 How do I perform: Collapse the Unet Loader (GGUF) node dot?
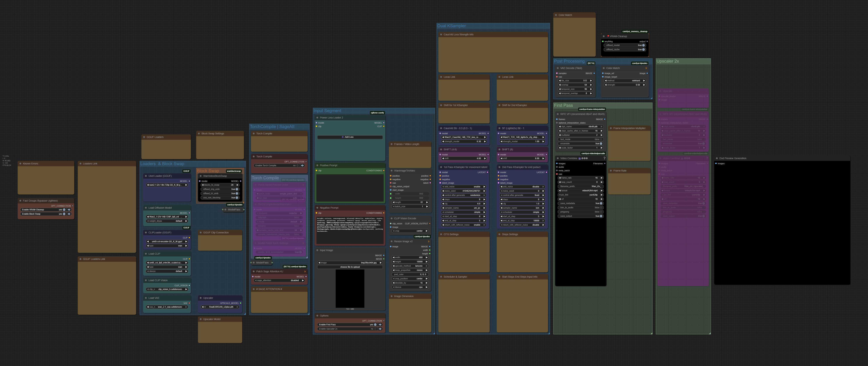tap(145, 176)
